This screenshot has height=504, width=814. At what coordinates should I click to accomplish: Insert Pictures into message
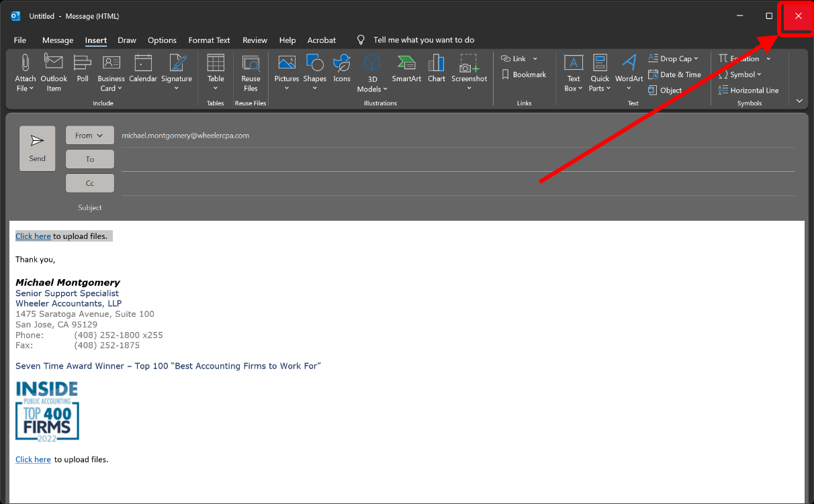click(287, 72)
